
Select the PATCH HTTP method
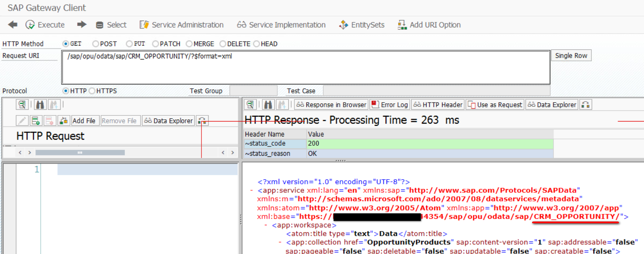[x=155, y=44]
